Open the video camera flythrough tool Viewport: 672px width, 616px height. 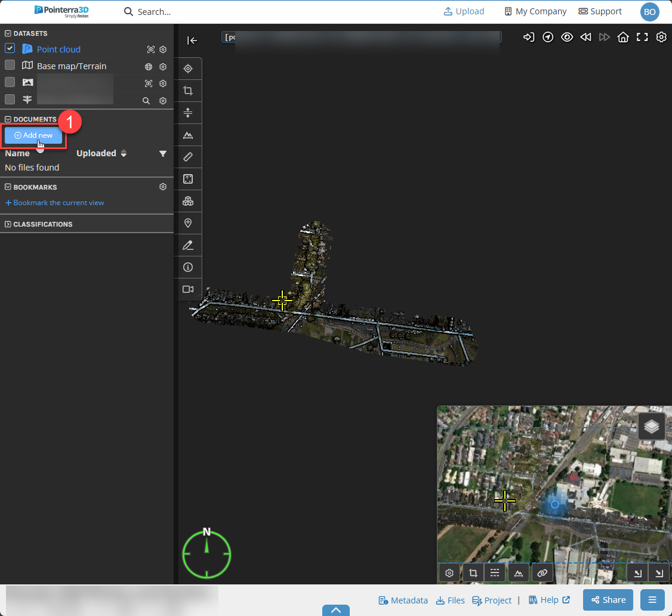[188, 289]
